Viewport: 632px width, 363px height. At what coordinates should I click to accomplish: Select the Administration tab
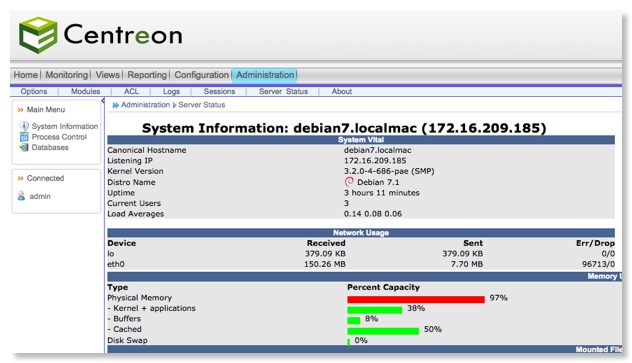click(x=265, y=75)
